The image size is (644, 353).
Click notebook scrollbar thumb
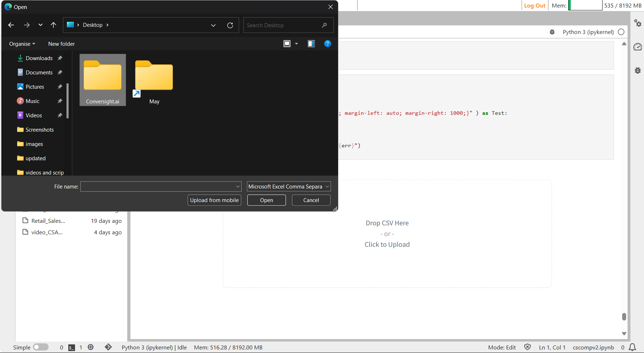click(624, 317)
